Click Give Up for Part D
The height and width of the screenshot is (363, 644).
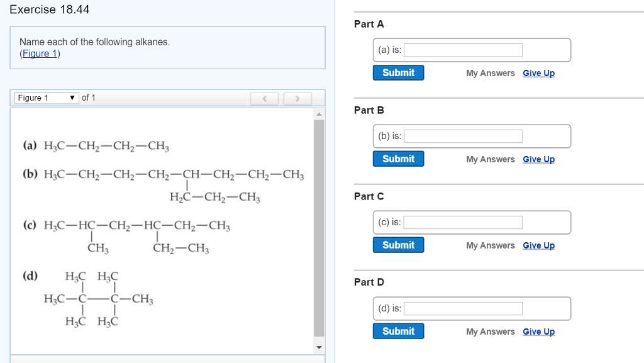(538, 332)
